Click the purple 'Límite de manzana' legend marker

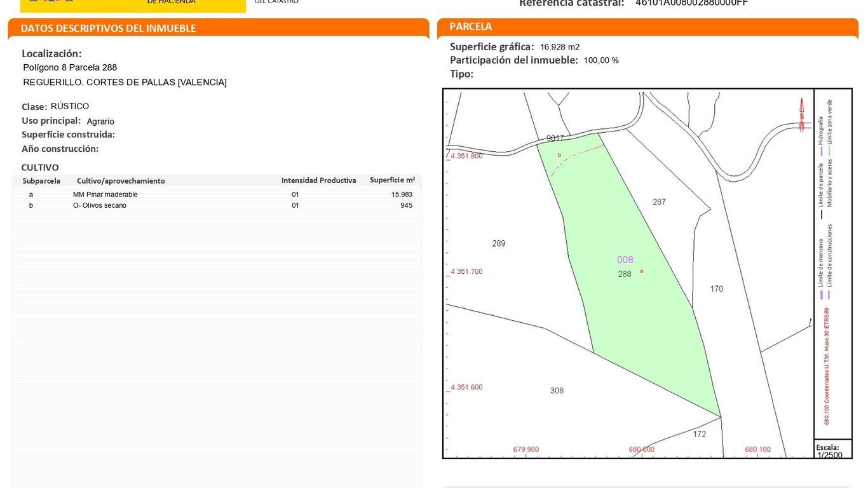(x=821, y=295)
